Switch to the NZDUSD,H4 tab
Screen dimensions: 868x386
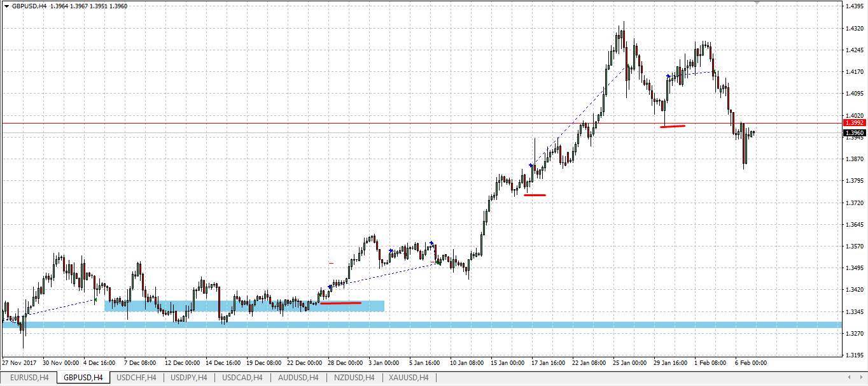tap(354, 378)
